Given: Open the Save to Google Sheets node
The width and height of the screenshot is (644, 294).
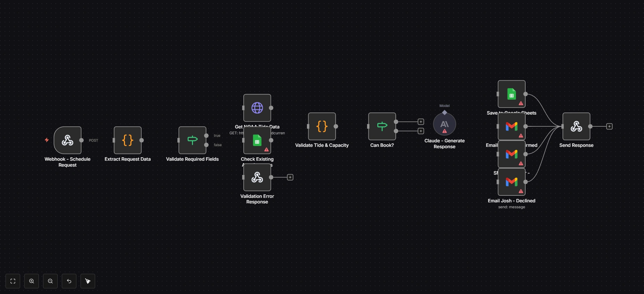Looking at the screenshot, I should (511, 94).
